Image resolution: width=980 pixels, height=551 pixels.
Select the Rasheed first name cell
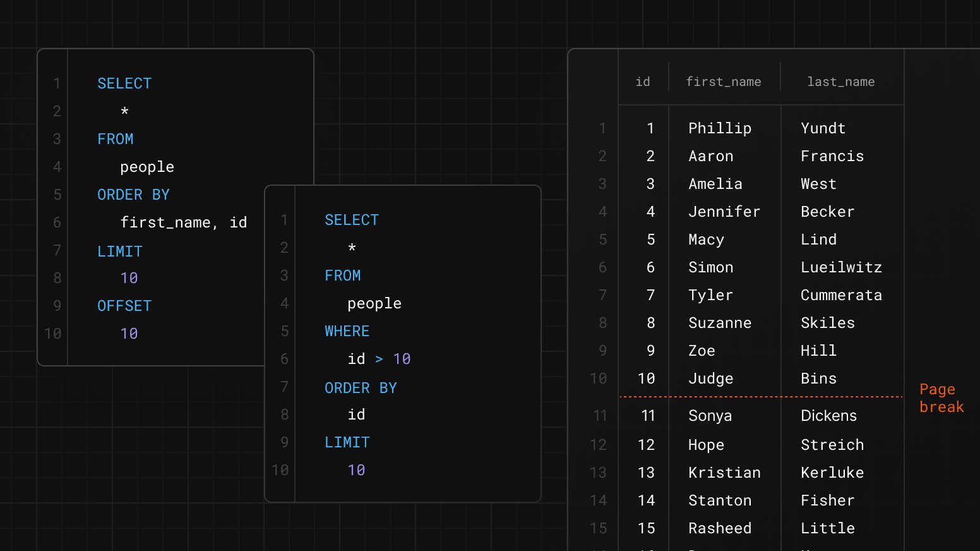click(720, 528)
